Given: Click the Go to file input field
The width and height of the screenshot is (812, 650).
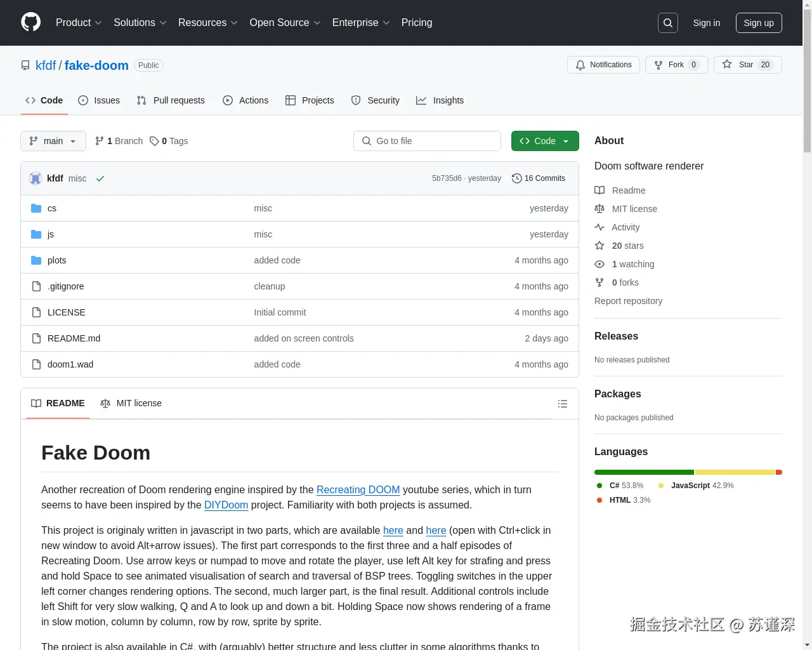Looking at the screenshot, I should click(427, 141).
